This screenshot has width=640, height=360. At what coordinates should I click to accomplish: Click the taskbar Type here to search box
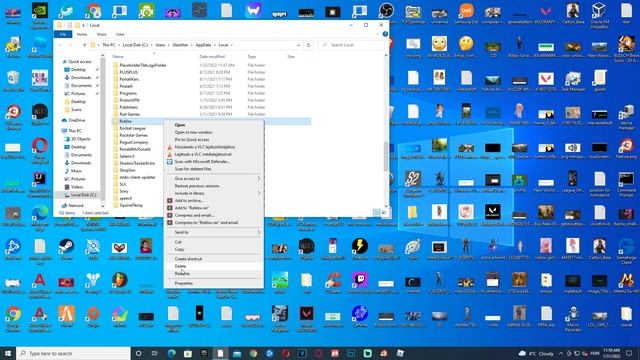(73, 353)
